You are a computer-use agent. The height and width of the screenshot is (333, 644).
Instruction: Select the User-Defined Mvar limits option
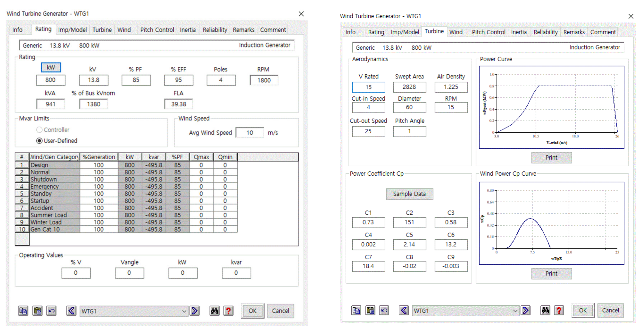40,141
